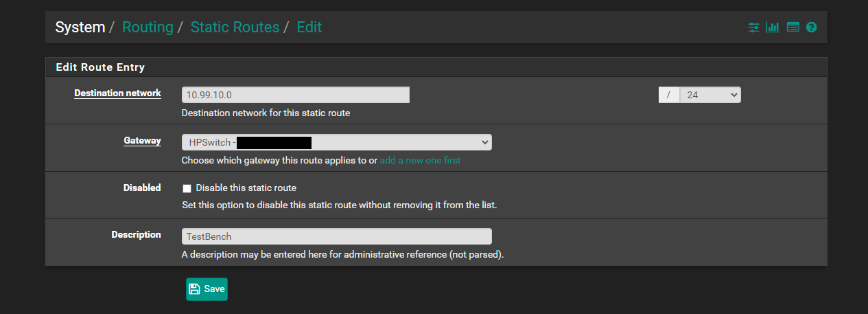Open the related settings sliders icon
The image size is (868, 314).
[x=754, y=27]
